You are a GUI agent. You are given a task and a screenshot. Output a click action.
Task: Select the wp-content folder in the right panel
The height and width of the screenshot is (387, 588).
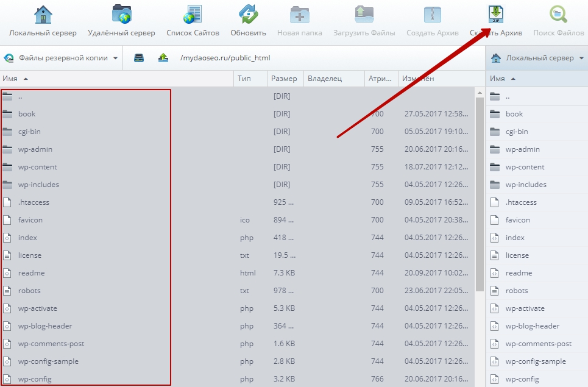tap(537, 166)
